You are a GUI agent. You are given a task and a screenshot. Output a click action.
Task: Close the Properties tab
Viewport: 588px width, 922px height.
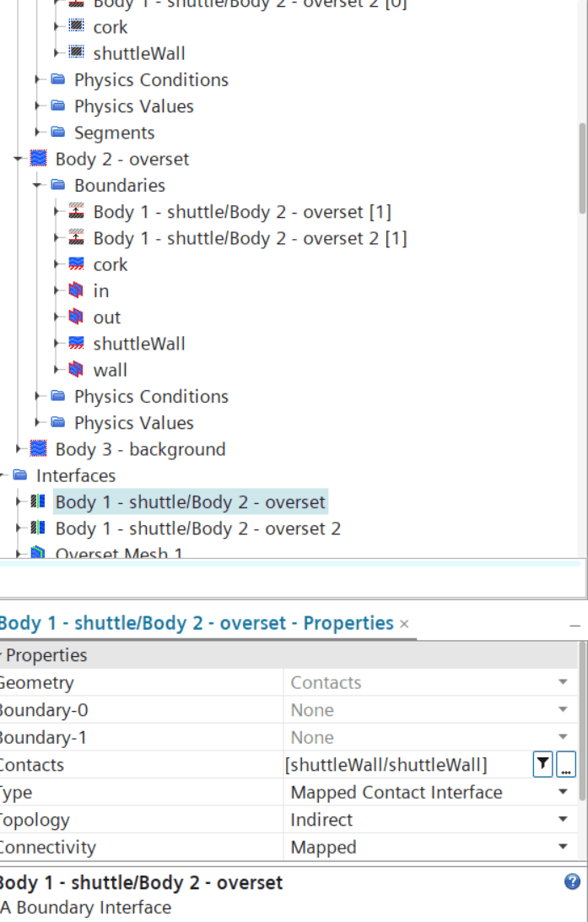coord(404,624)
